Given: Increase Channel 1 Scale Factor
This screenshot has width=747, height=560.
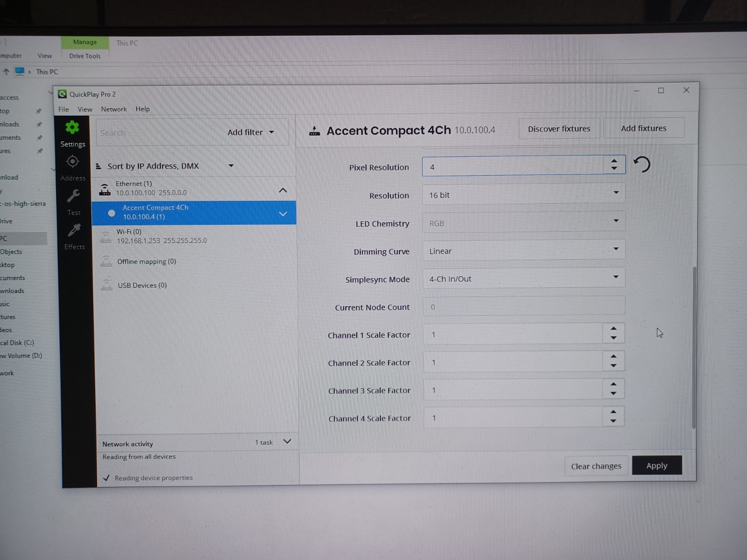Looking at the screenshot, I should point(613,329).
